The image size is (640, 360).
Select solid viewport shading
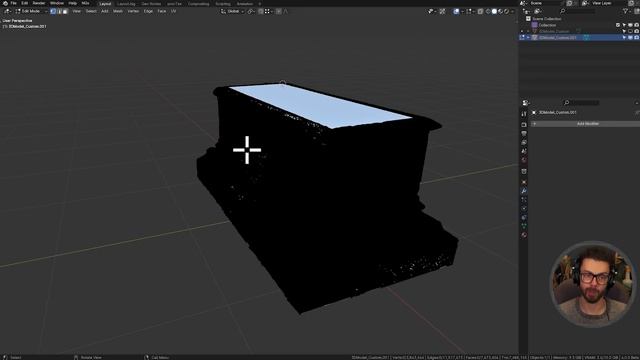[x=494, y=11]
